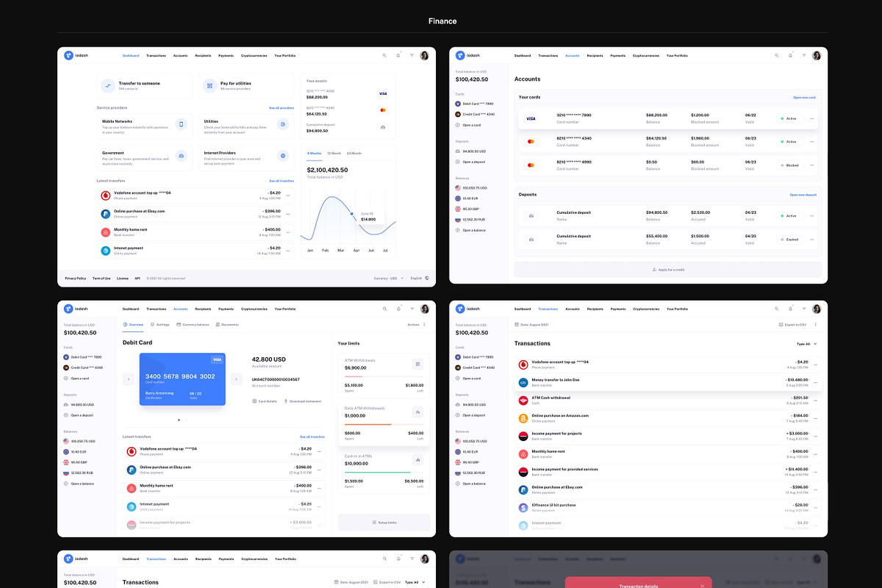Click Privacy Policy in Dashboard footer
882x588 pixels.
click(75, 278)
